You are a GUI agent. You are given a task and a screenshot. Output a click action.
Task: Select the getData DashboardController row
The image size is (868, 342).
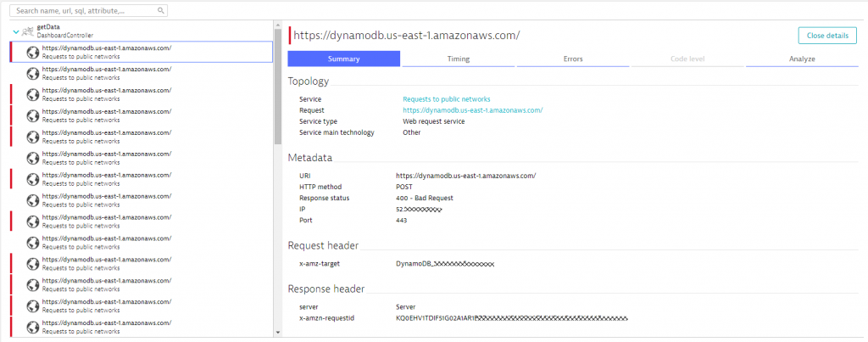[x=142, y=31]
